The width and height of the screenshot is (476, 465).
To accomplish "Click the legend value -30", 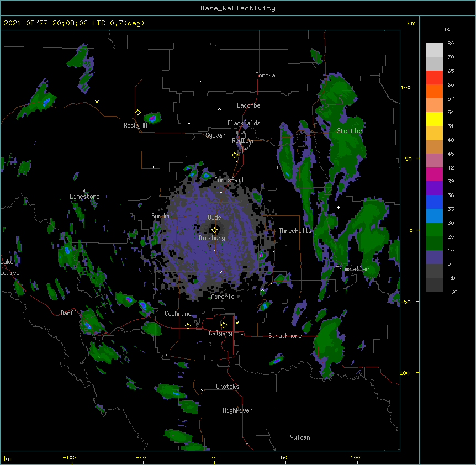I will click(x=452, y=292).
